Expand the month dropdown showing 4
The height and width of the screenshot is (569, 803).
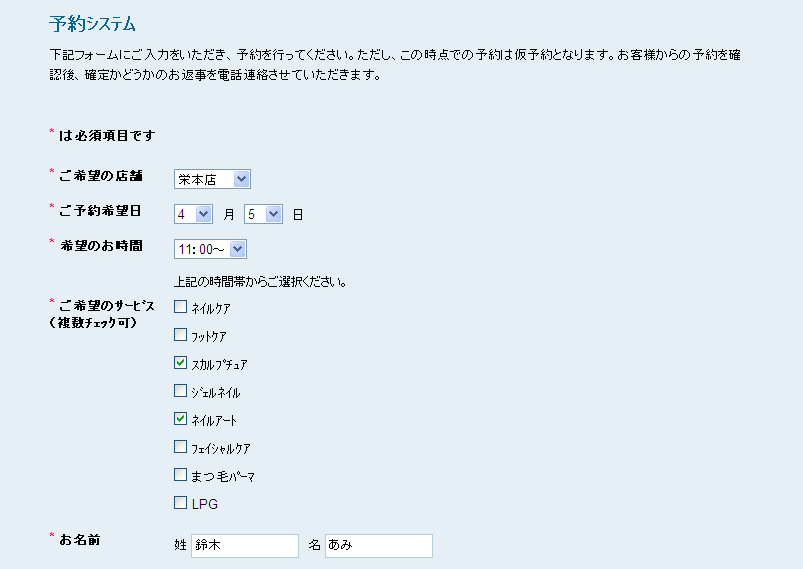click(193, 214)
